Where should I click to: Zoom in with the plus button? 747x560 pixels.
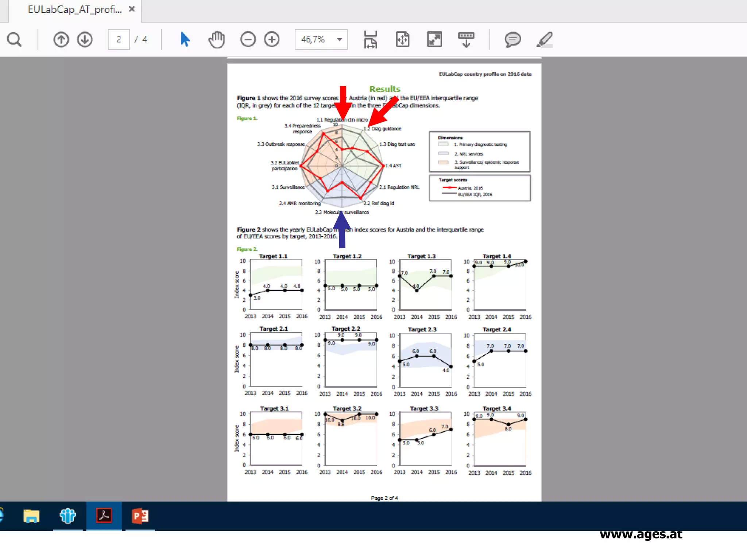click(x=272, y=39)
